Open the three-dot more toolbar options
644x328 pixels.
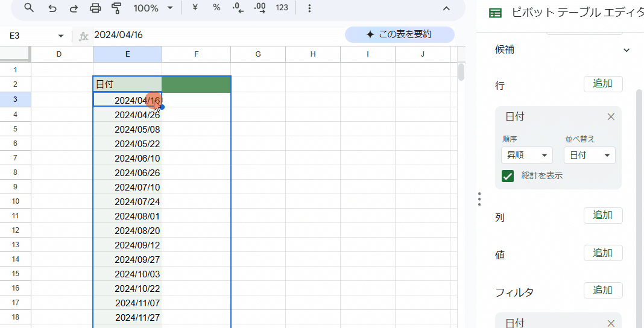310,8
